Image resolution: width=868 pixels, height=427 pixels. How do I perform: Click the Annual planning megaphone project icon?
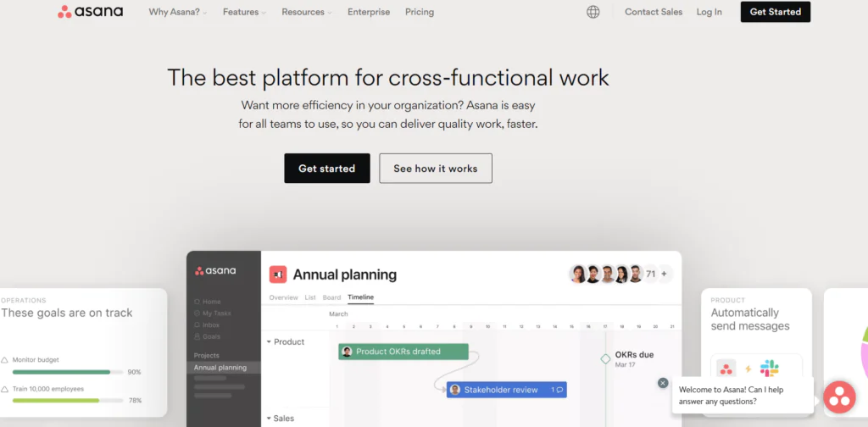coord(278,274)
